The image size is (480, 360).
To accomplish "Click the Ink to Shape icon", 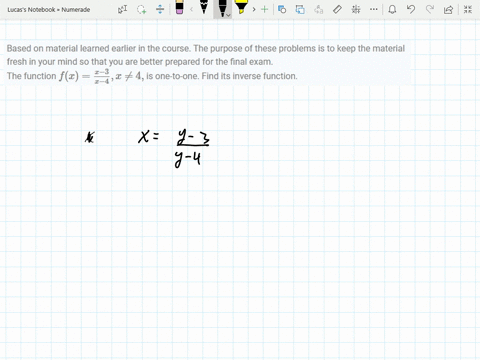I will tap(300, 9).
